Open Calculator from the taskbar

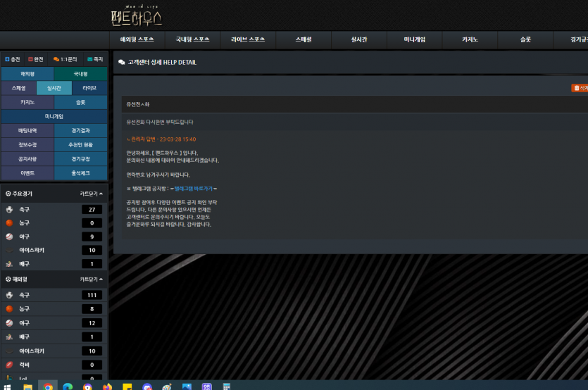[x=227, y=386]
